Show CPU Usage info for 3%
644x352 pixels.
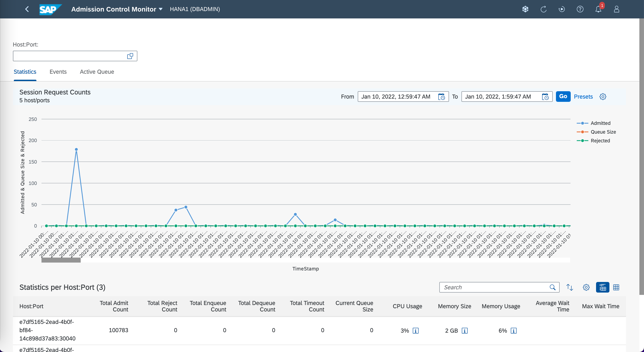pos(416,331)
